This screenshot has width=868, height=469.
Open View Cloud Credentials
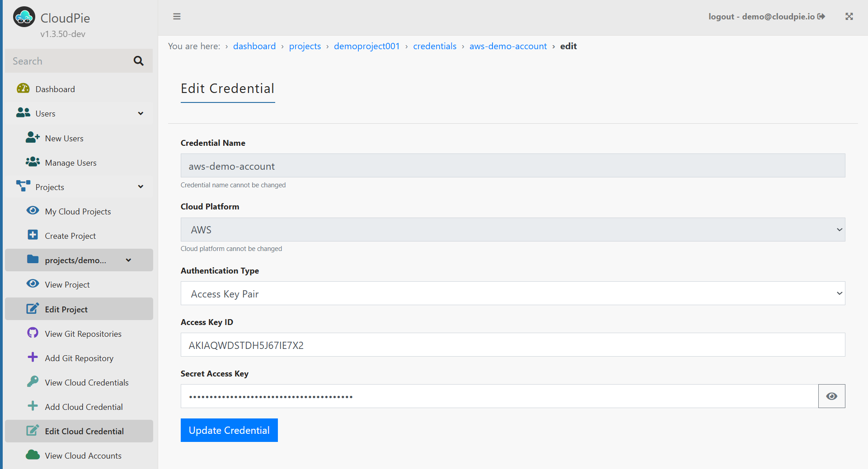(x=79, y=382)
